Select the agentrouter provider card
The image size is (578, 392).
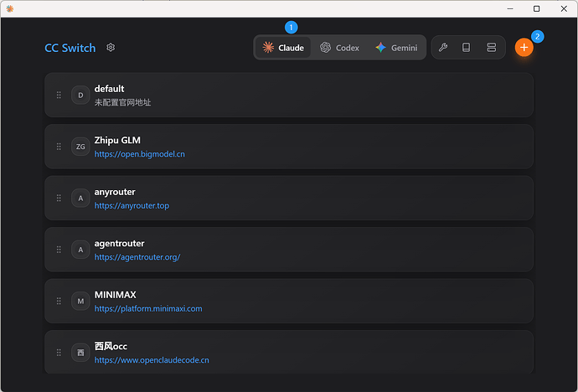pos(335,250)
